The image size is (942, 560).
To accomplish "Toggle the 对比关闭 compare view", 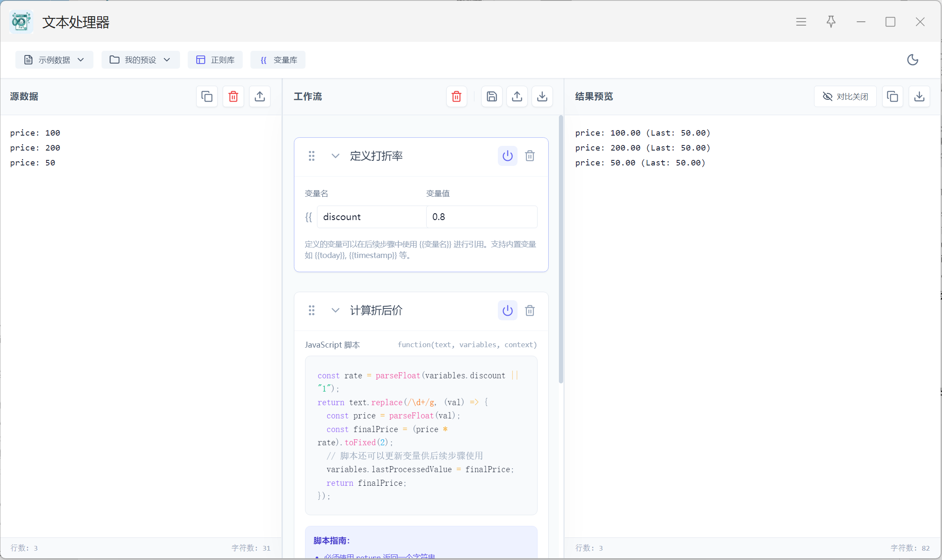I will [x=845, y=96].
